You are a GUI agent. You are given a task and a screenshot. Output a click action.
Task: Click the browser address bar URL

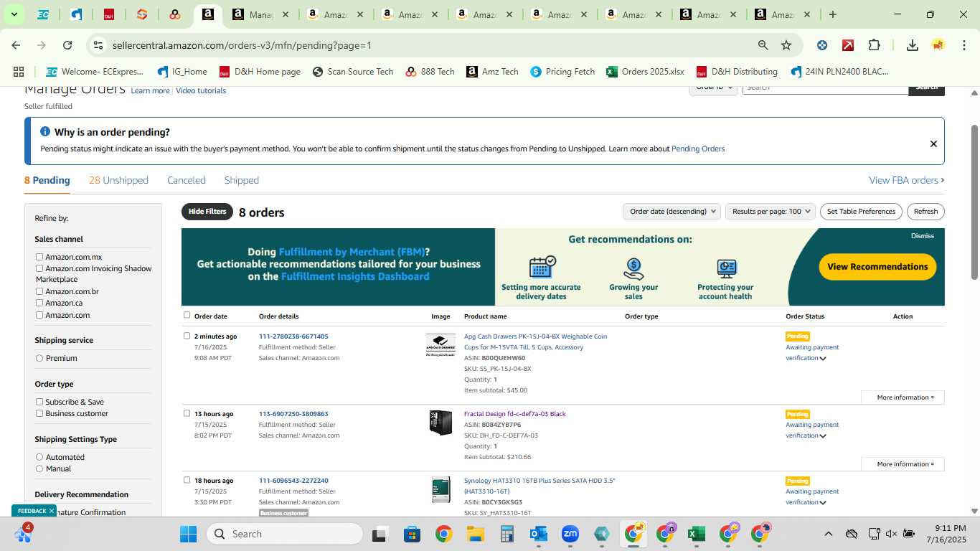(x=242, y=45)
